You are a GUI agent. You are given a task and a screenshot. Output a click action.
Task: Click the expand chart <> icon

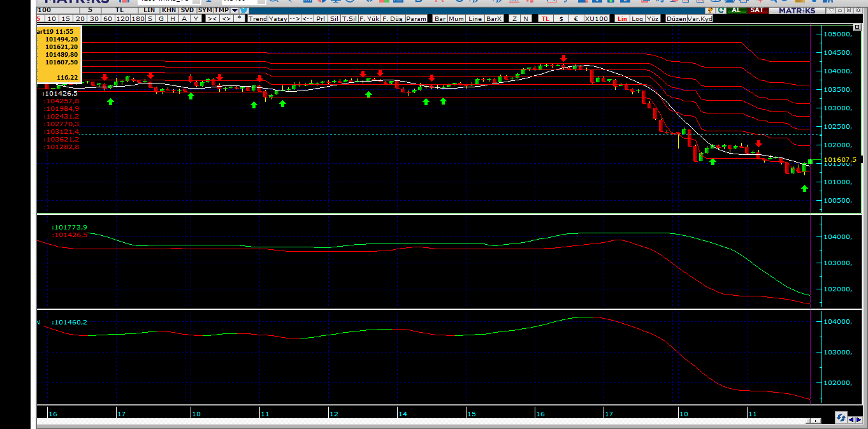[x=226, y=18]
